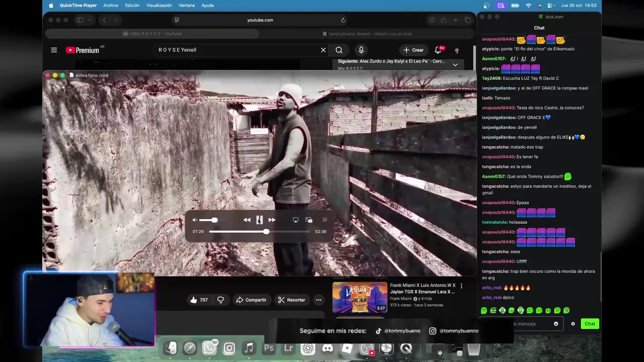This screenshot has width=644, height=362.
Task: Open AirPlay options in QuickTime controls
Action: point(296,220)
